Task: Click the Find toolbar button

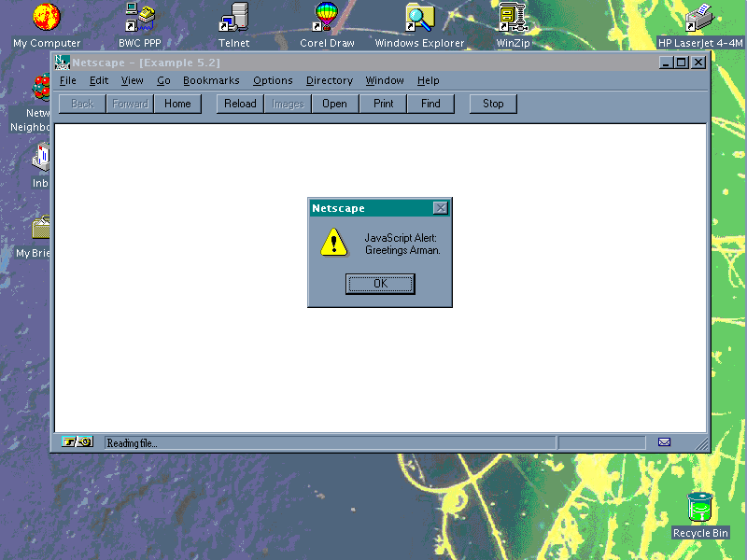Action: tap(430, 104)
